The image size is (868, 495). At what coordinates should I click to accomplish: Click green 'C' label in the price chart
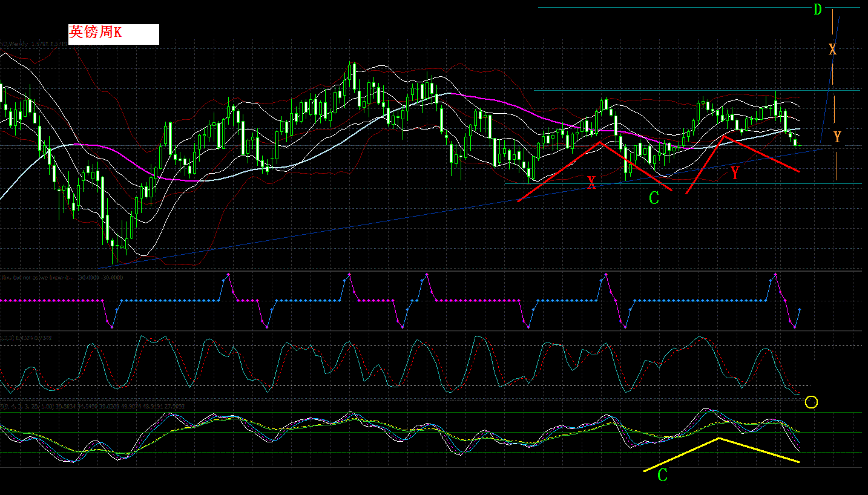(x=654, y=198)
